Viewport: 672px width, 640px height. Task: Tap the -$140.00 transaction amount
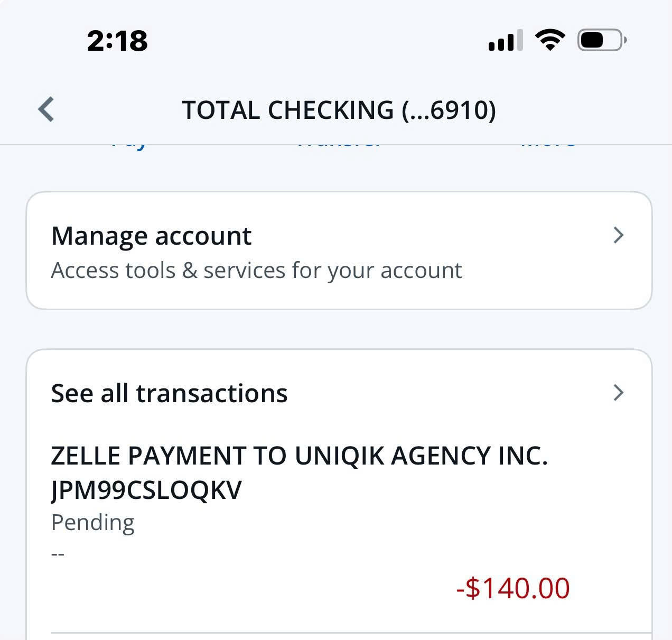coord(513,588)
